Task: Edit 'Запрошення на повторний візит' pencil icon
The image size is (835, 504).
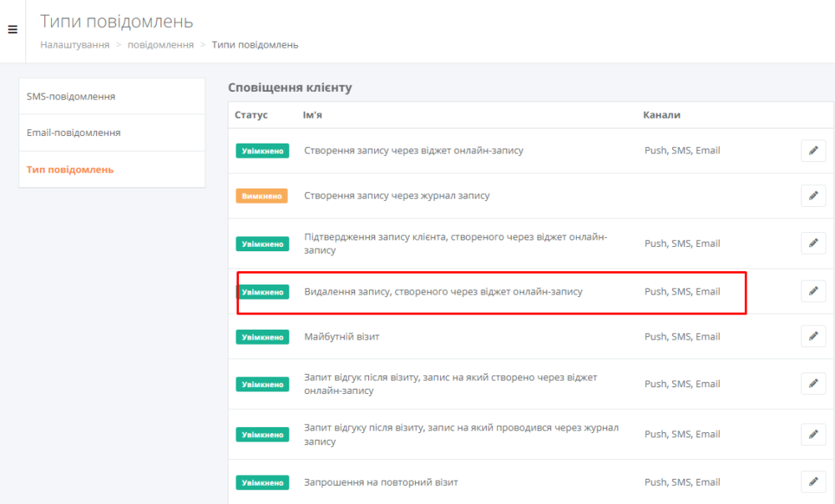Action: tap(812, 481)
